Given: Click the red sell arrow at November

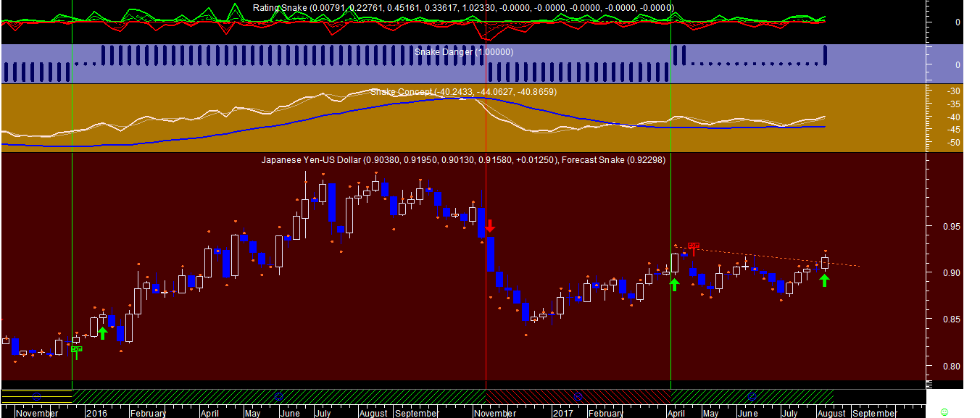Looking at the screenshot, I should click(490, 225).
